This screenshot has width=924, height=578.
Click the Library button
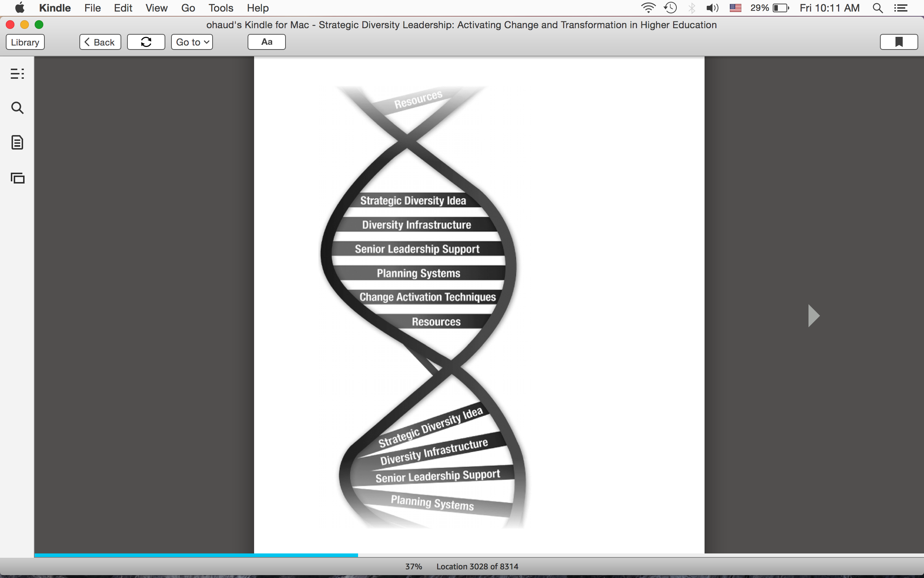pyautogui.click(x=25, y=42)
